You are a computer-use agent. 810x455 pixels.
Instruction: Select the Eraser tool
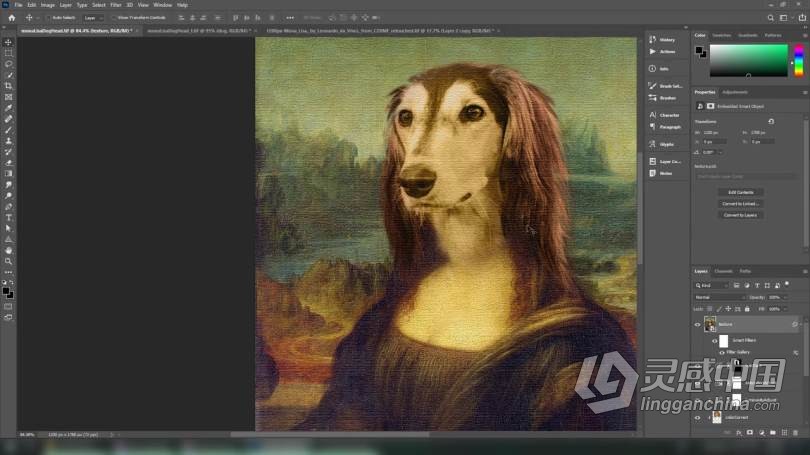pyautogui.click(x=8, y=163)
